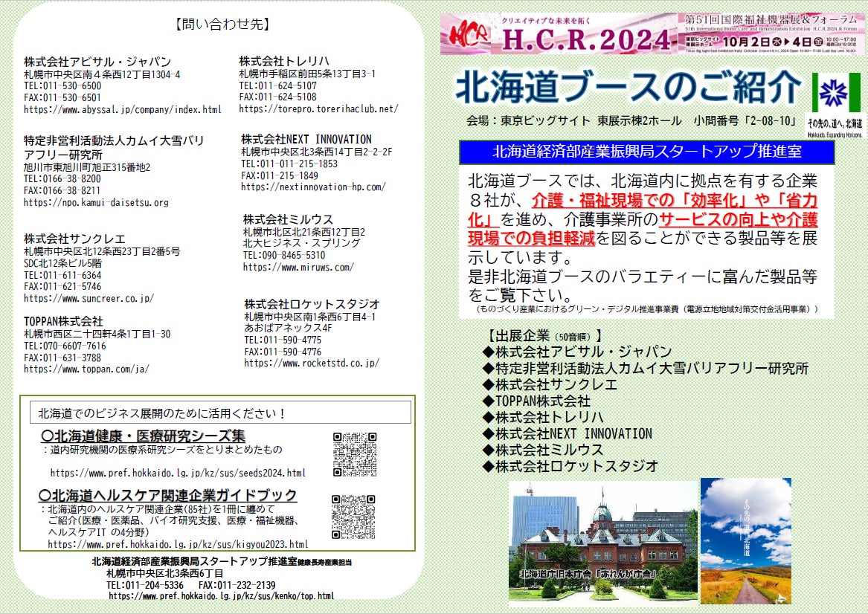The width and height of the screenshot is (868, 614).
Task: Select contact name 株式会社サンクレエ
Action: tap(74, 239)
